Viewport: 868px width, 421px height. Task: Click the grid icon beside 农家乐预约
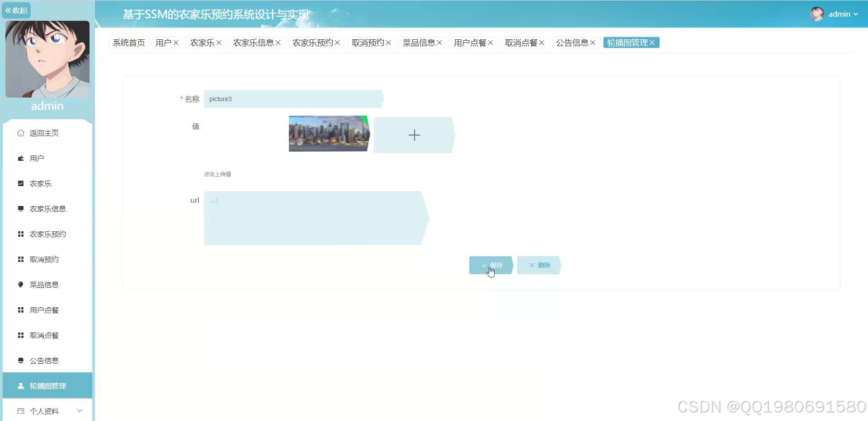pos(21,234)
